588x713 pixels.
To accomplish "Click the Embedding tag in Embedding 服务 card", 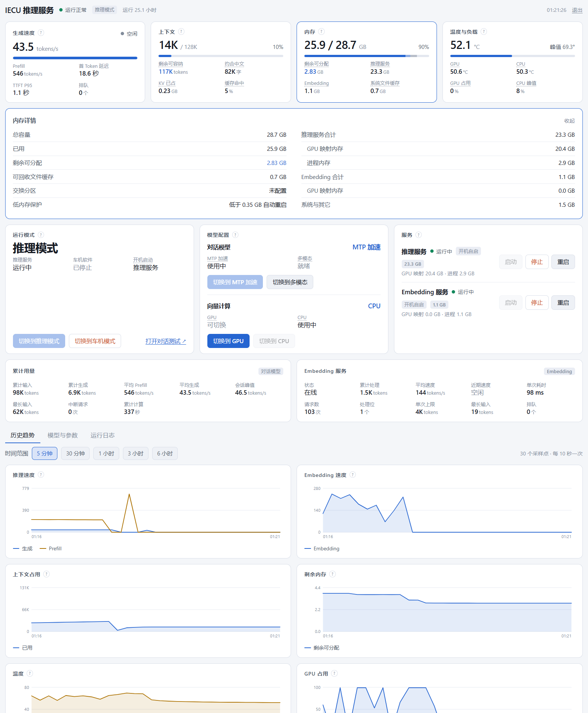I will [x=559, y=371].
